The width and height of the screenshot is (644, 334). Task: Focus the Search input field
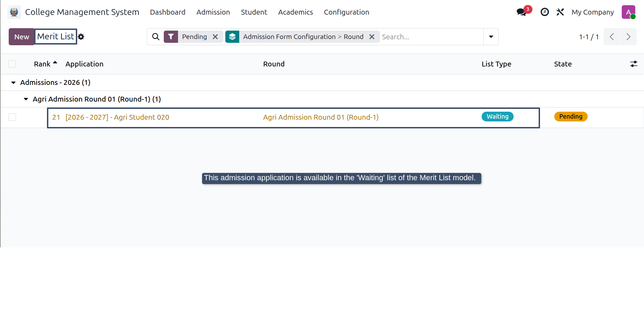[431, 37]
